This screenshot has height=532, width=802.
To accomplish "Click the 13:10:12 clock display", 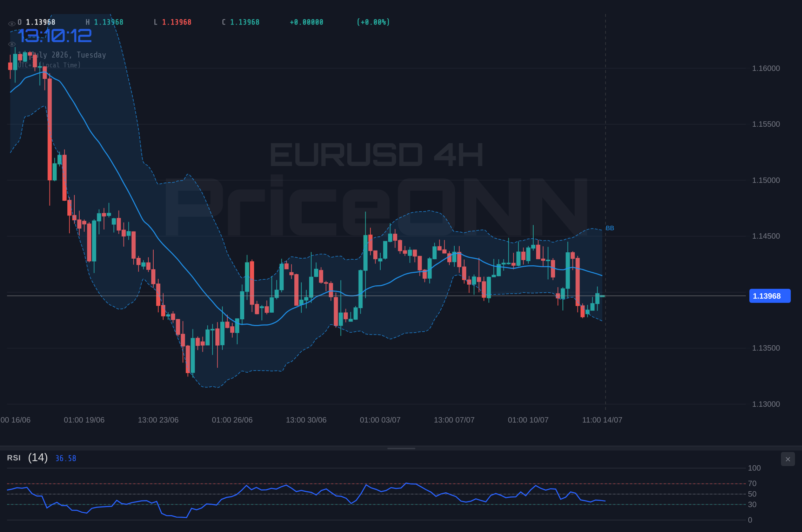I will click(55, 36).
